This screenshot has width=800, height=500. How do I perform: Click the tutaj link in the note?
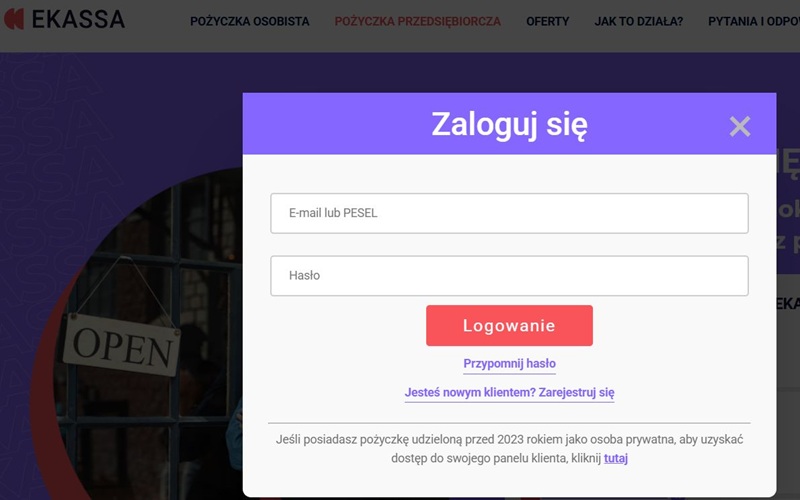click(616, 458)
